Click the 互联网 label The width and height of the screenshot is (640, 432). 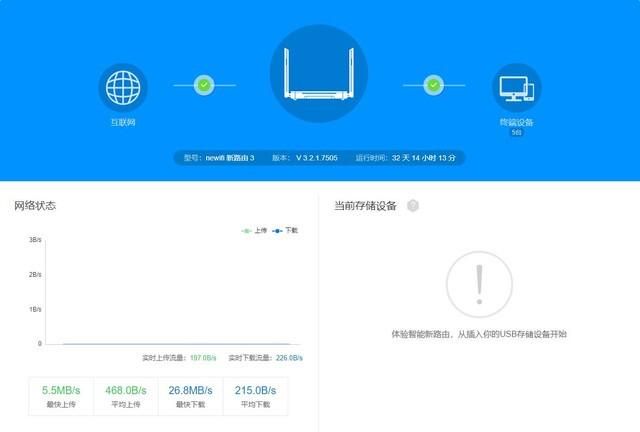click(x=123, y=122)
